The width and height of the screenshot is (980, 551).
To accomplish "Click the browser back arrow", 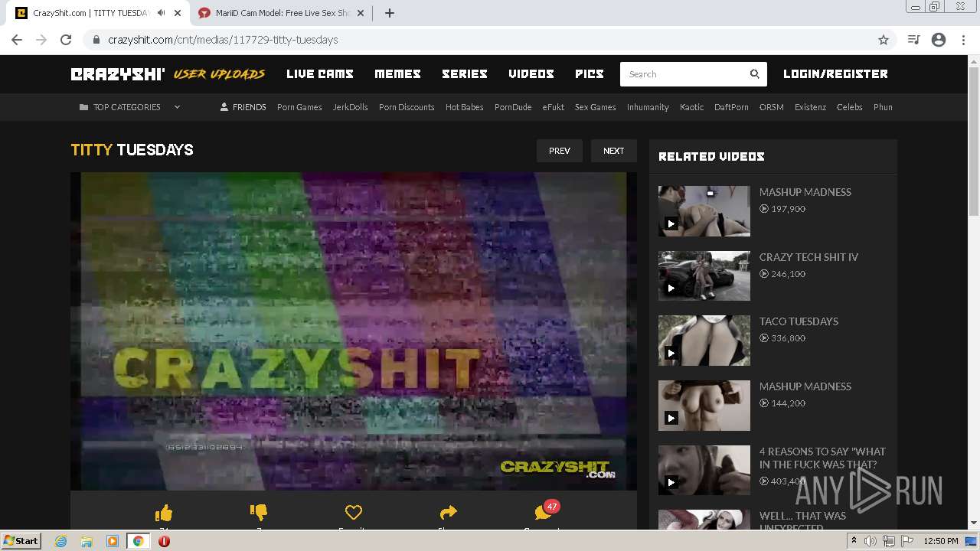I will tap(17, 40).
